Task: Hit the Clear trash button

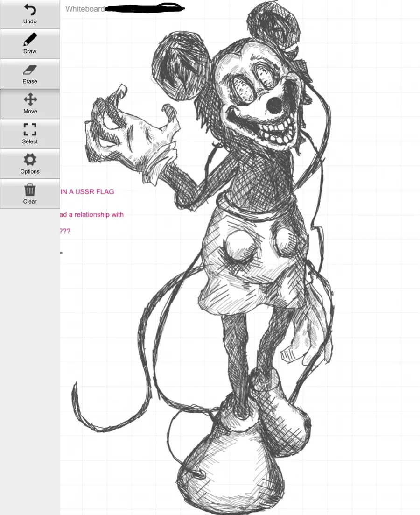Action: [30, 194]
